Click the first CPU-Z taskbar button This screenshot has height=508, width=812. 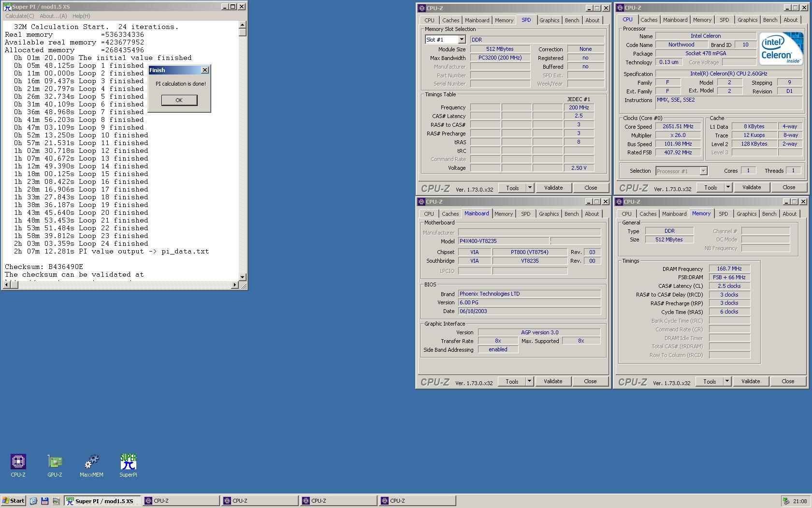click(x=181, y=501)
